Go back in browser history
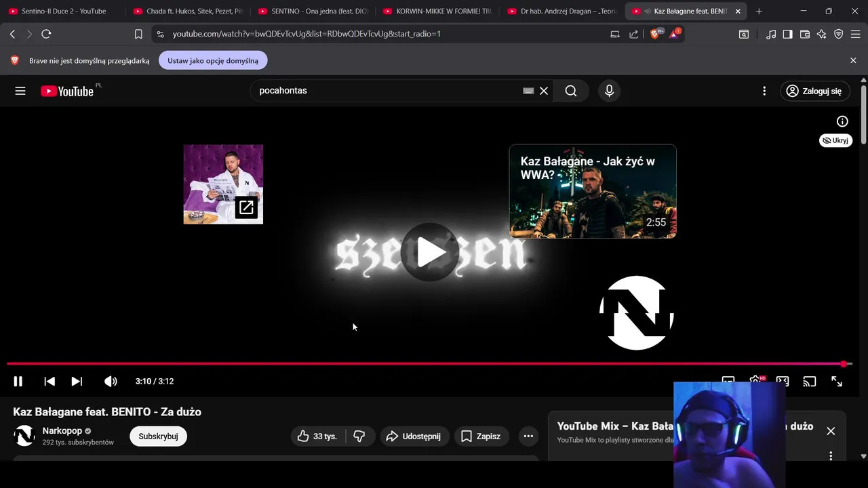 [12, 34]
